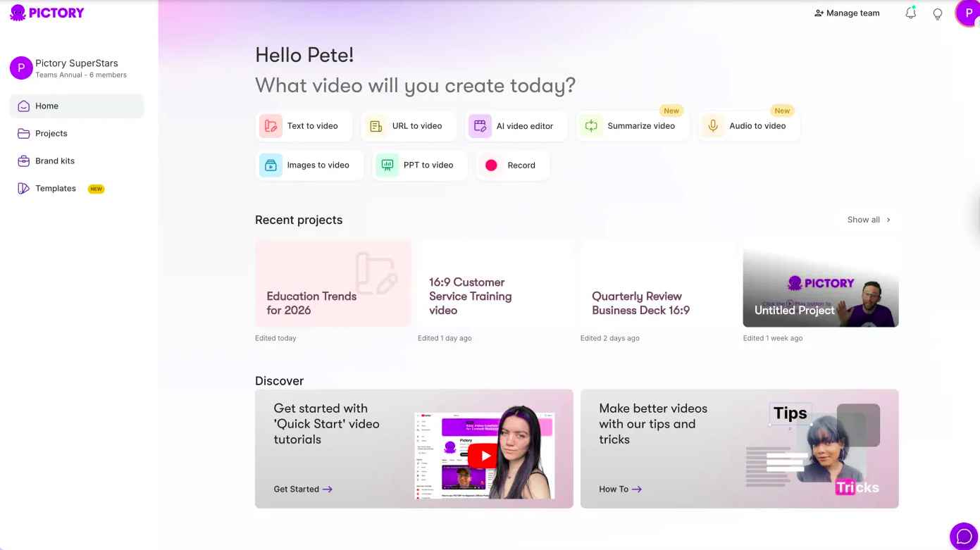Click the Images to video icon
This screenshot has width=980, height=550.
point(271,165)
